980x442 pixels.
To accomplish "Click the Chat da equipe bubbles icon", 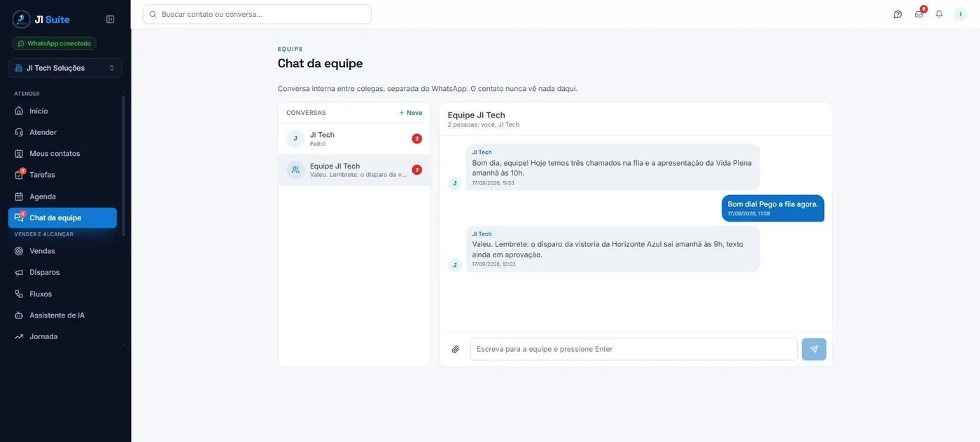I will (x=20, y=218).
